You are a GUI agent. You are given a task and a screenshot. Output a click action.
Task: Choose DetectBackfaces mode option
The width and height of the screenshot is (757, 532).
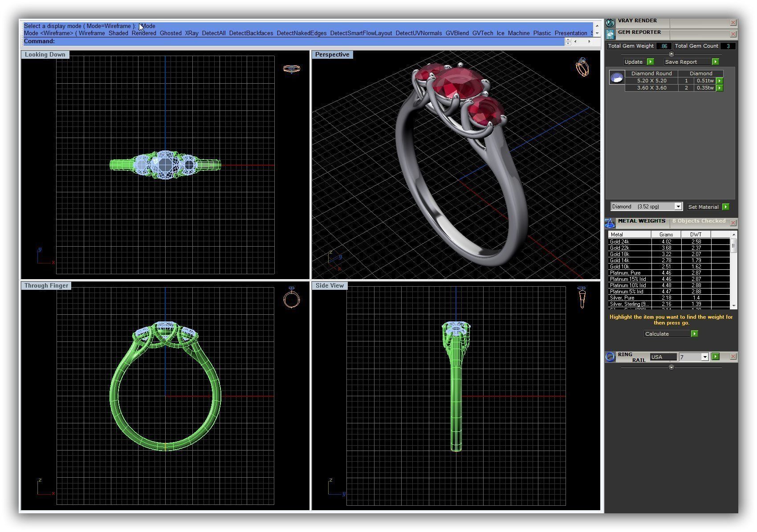click(251, 33)
